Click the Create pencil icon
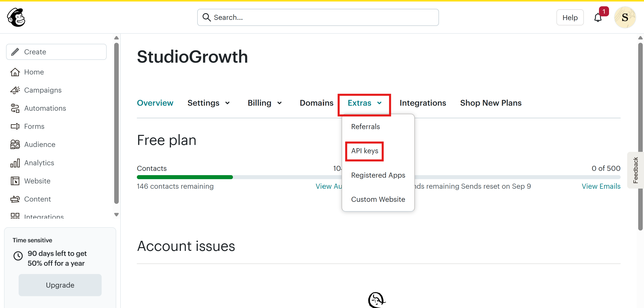Viewport: 644px width, 308px height. pyautogui.click(x=15, y=52)
